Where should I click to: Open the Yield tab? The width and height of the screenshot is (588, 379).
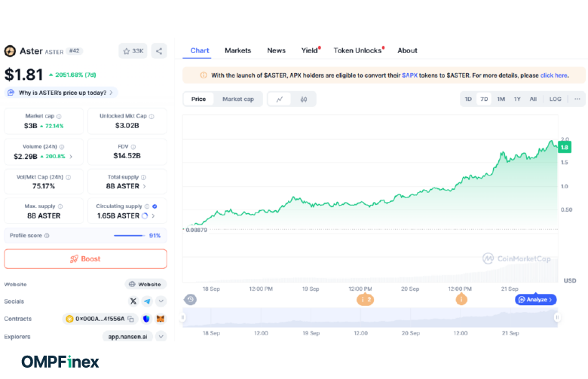click(x=310, y=50)
